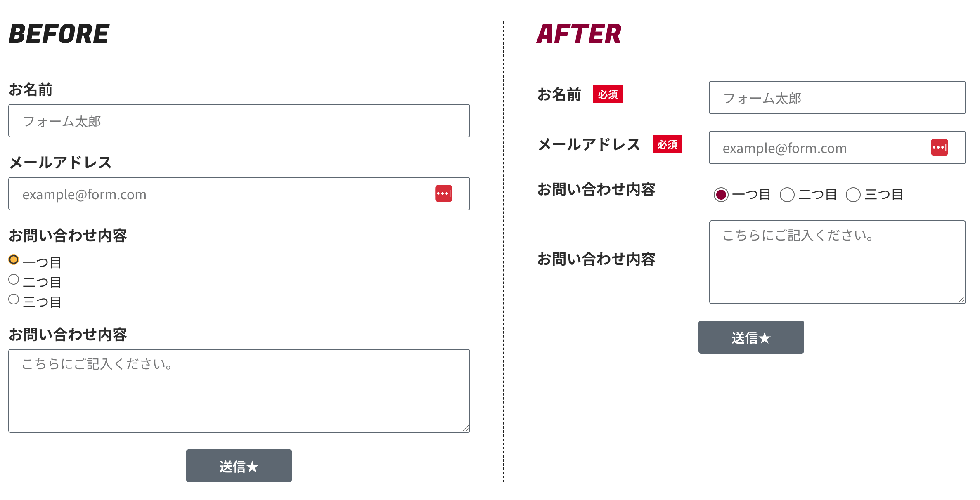The image size is (980, 500).
Task: Select the 二つ目 radio in BEFORE form
Action: click(x=14, y=279)
